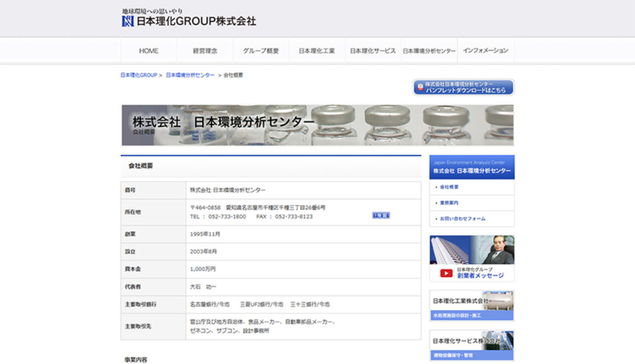Click the map icon next to the Nagoya address

tap(382, 215)
